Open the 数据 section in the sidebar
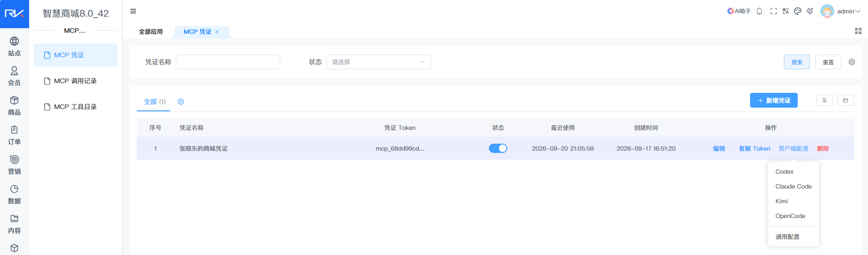The height and width of the screenshot is (255, 868). tap(14, 194)
